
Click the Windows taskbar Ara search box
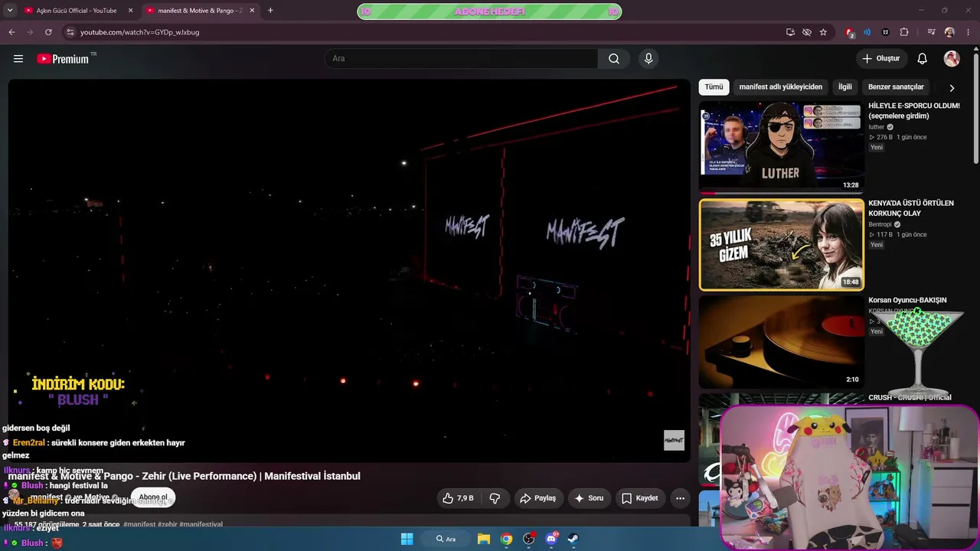[x=446, y=539]
